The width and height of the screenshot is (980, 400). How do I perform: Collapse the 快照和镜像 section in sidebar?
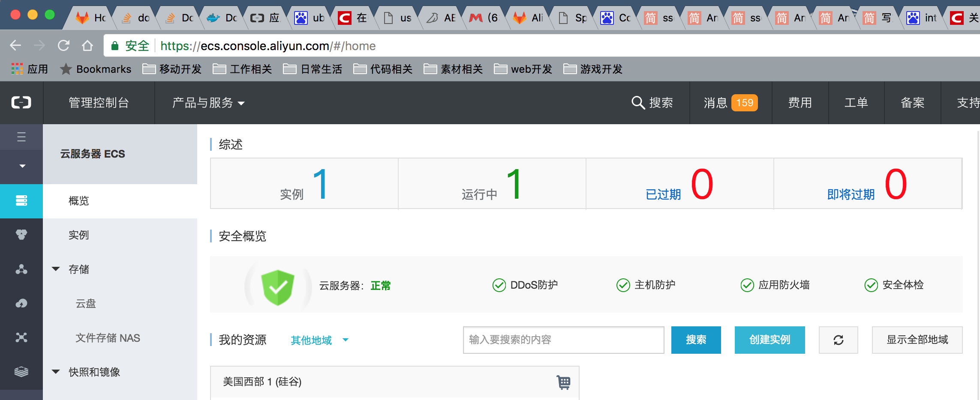(x=56, y=372)
